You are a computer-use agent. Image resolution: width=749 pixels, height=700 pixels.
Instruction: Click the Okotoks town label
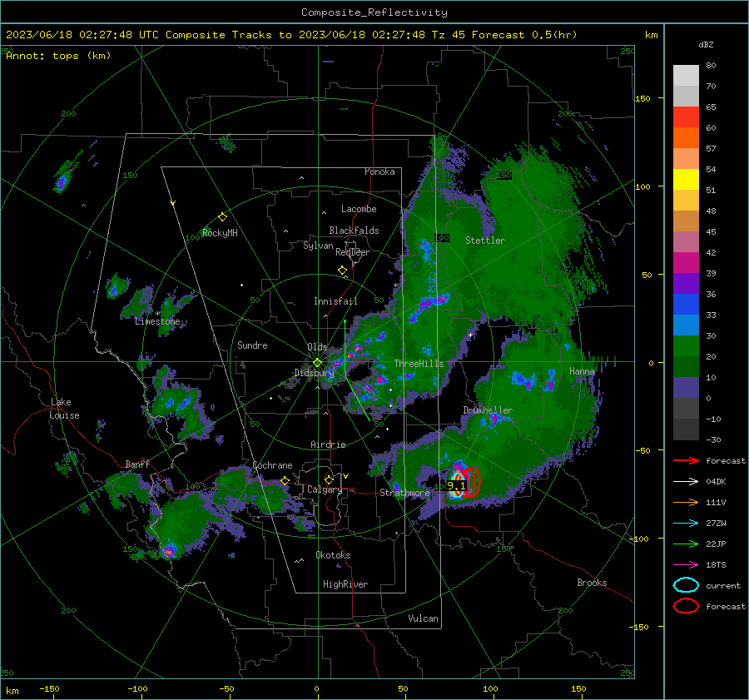[x=333, y=555]
